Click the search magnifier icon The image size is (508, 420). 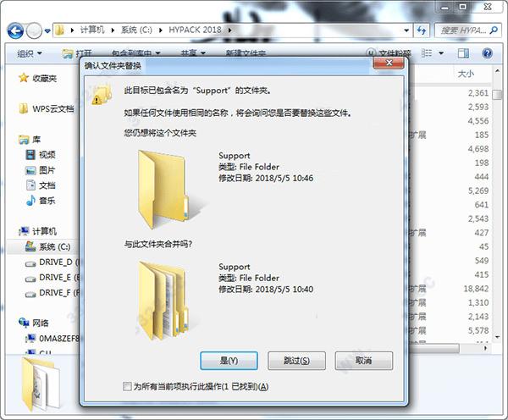click(x=494, y=30)
